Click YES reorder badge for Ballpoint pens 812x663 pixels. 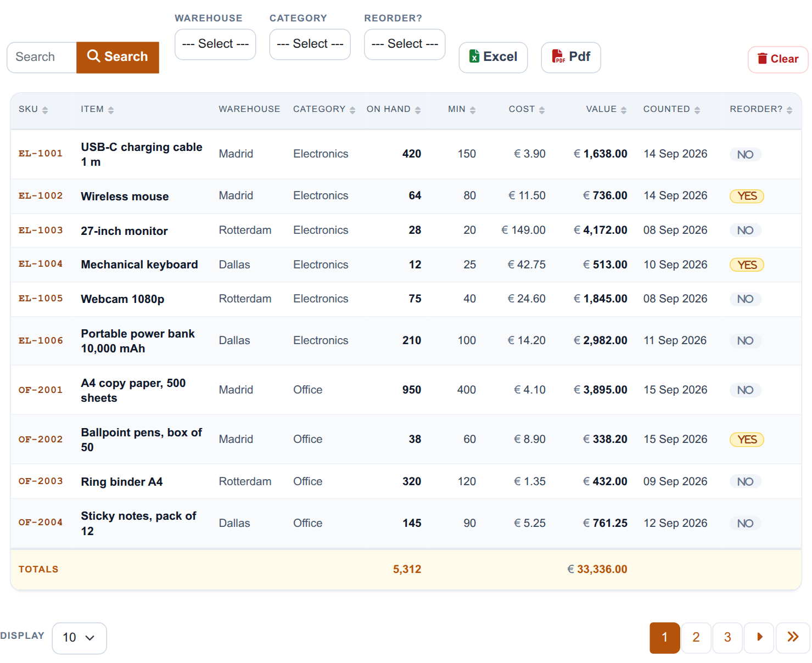(x=747, y=440)
